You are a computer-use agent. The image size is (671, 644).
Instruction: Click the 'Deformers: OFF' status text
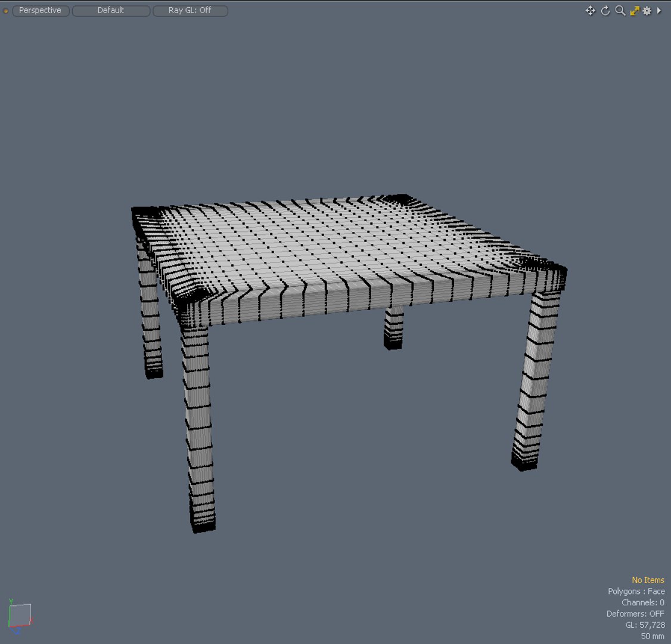(635, 614)
